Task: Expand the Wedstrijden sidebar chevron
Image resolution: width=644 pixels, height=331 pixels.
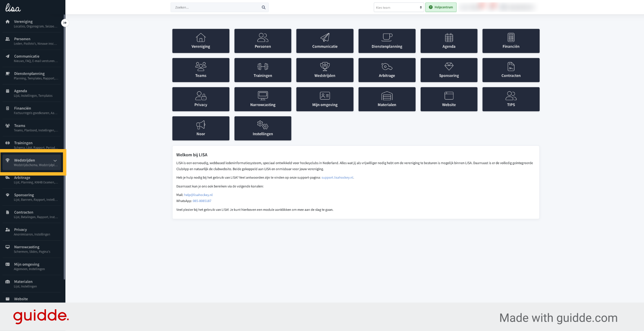Action: [x=55, y=161]
